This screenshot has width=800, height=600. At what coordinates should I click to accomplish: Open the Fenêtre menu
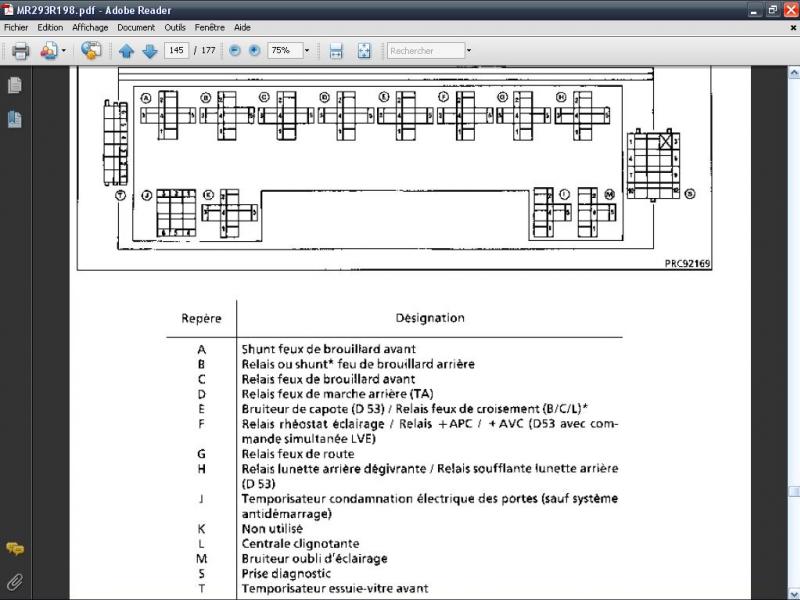(209, 28)
